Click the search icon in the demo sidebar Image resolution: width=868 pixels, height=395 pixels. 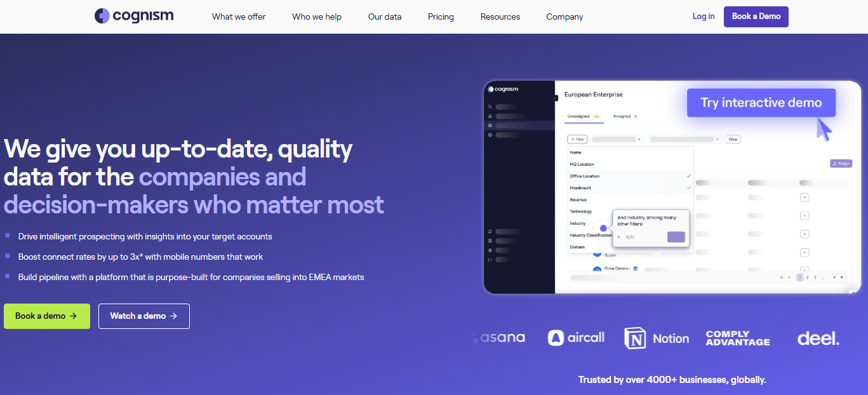490,107
